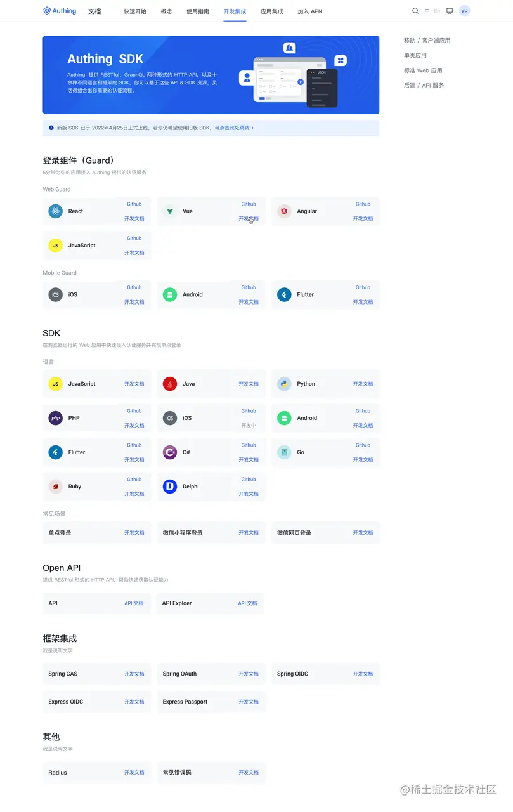Go to 移动 / 客户端应用 sidebar link

coord(427,41)
